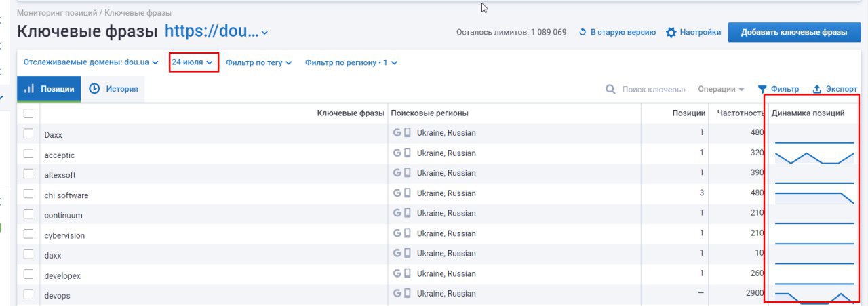Click the acceptic position dynamics sparkline
The width and height of the screenshot is (868, 306).
point(814,158)
